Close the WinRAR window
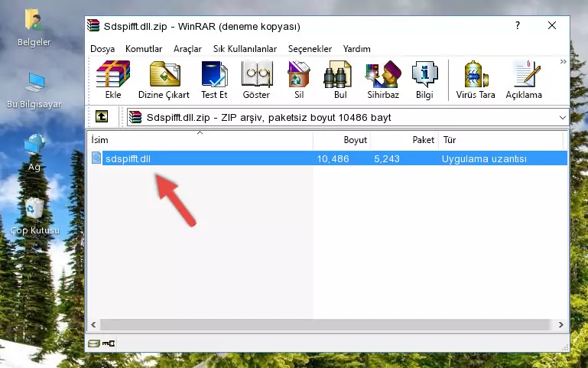Viewport: 588px width, 368px height. 552,25
